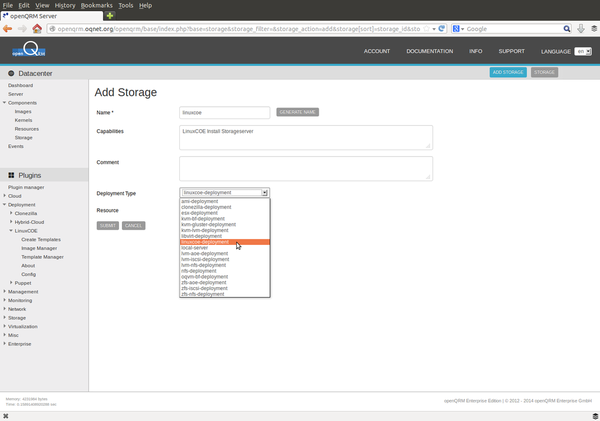Pick nfs-deployment from the list
600x421 pixels.
click(225, 271)
